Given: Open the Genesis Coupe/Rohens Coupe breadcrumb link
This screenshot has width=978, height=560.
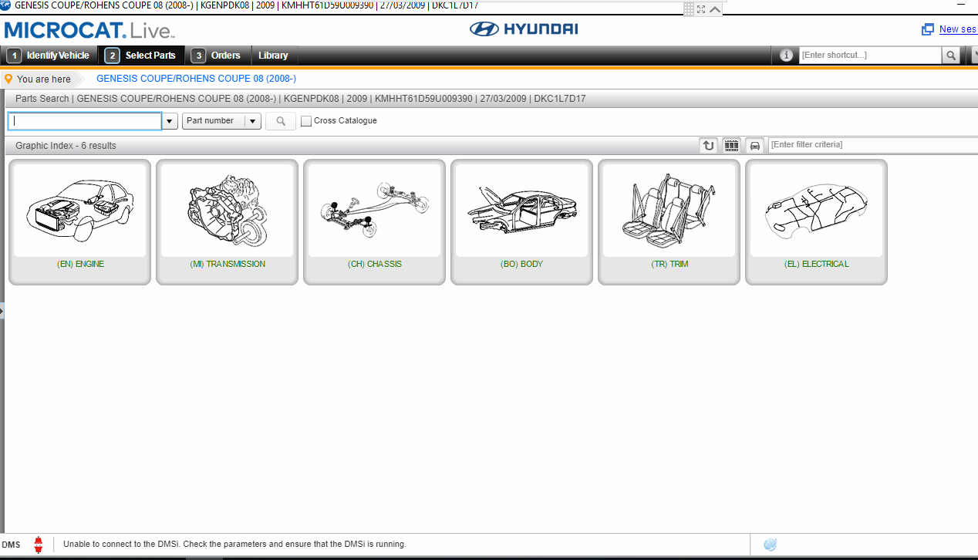Looking at the screenshot, I should [196, 79].
